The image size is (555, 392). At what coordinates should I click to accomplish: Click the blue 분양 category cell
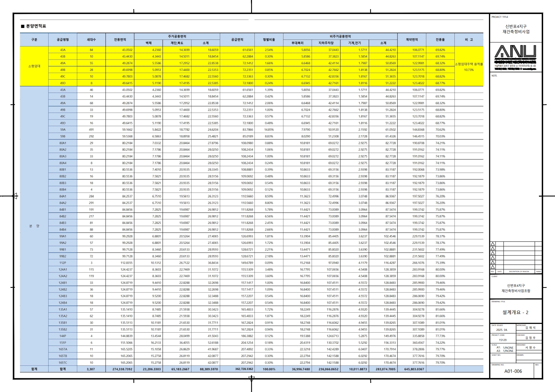[34, 226]
